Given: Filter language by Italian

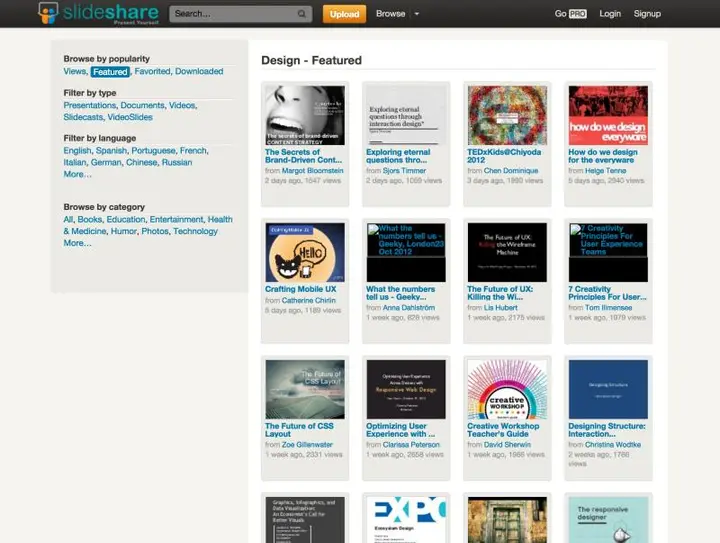Looking at the screenshot, I should point(75,162).
